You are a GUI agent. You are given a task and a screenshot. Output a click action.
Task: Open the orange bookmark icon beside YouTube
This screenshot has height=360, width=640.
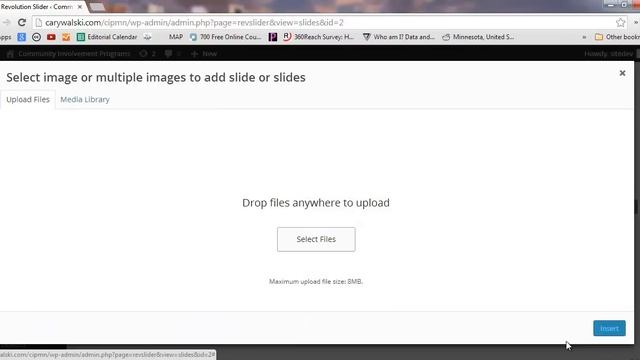click(x=66, y=37)
